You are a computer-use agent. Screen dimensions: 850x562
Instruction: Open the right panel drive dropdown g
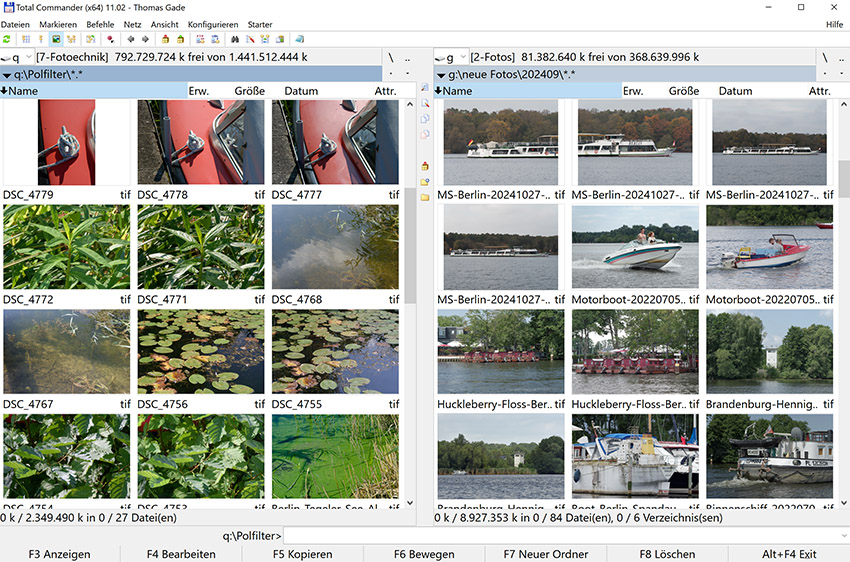(451, 58)
